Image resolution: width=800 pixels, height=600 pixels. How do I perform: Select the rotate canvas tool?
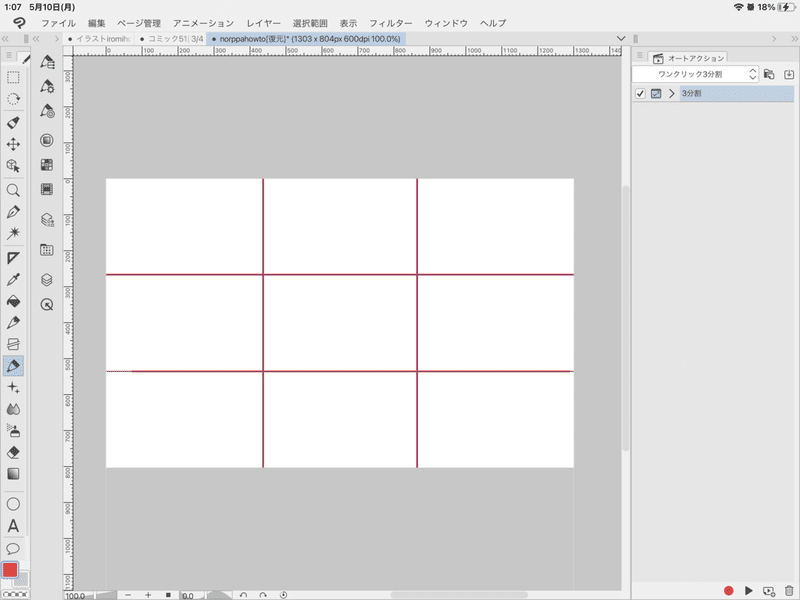13,99
